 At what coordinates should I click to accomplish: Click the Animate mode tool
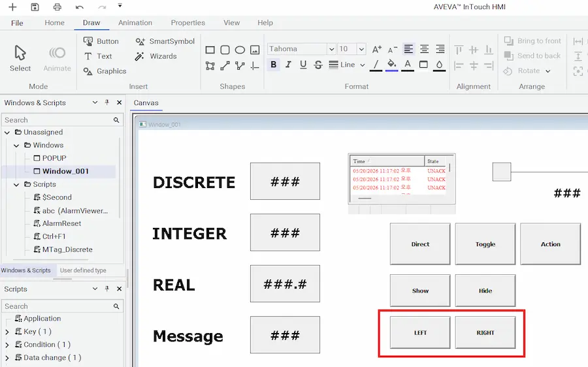pos(57,58)
